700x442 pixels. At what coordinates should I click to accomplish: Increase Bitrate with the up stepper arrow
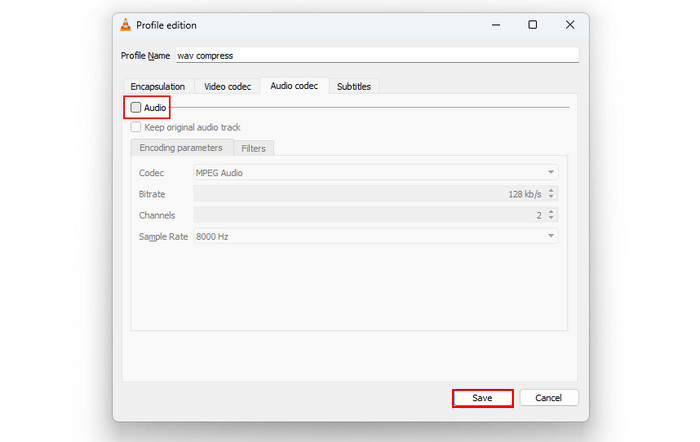pyautogui.click(x=551, y=190)
